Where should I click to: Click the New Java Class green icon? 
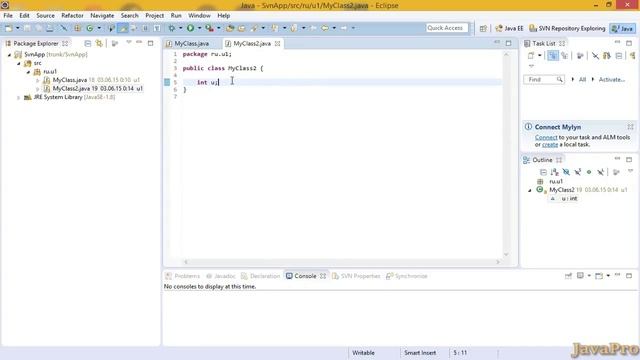click(89, 28)
